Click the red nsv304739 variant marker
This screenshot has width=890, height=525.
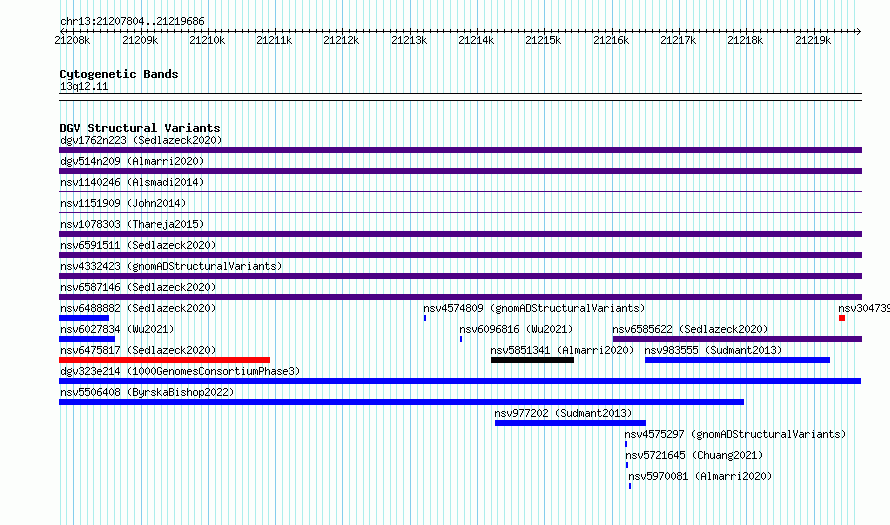click(842, 318)
